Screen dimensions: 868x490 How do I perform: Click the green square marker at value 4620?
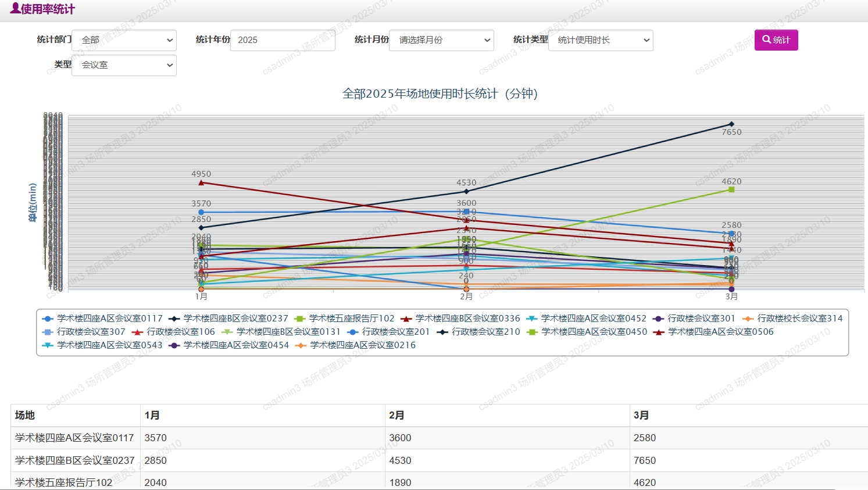tap(731, 189)
